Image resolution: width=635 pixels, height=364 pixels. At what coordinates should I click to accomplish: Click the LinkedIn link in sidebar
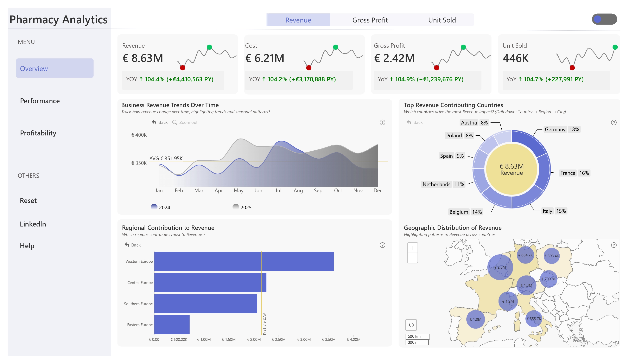point(33,224)
